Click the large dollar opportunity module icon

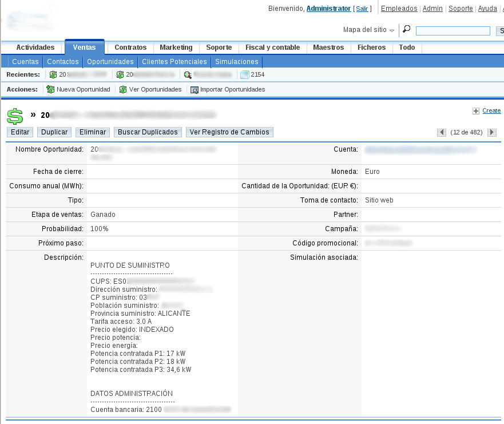pos(15,116)
